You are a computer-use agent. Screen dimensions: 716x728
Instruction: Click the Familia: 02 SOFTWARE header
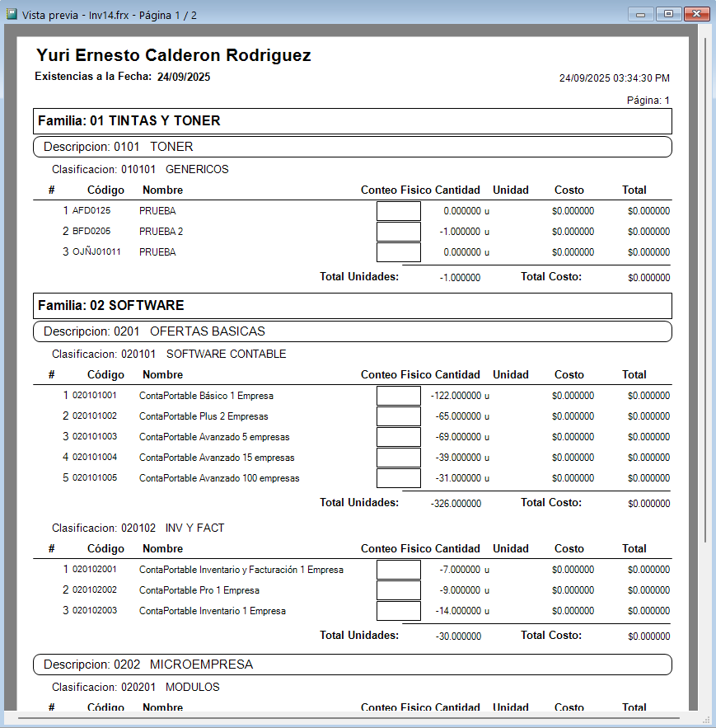click(352, 306)
